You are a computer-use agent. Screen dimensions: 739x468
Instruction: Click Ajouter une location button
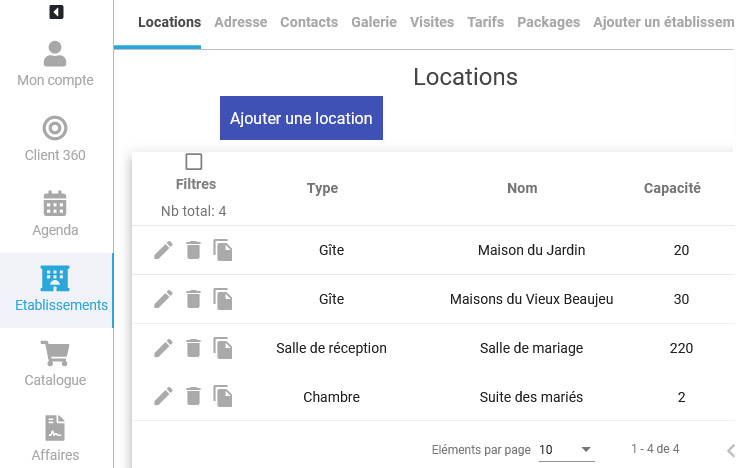click(301, 118)
